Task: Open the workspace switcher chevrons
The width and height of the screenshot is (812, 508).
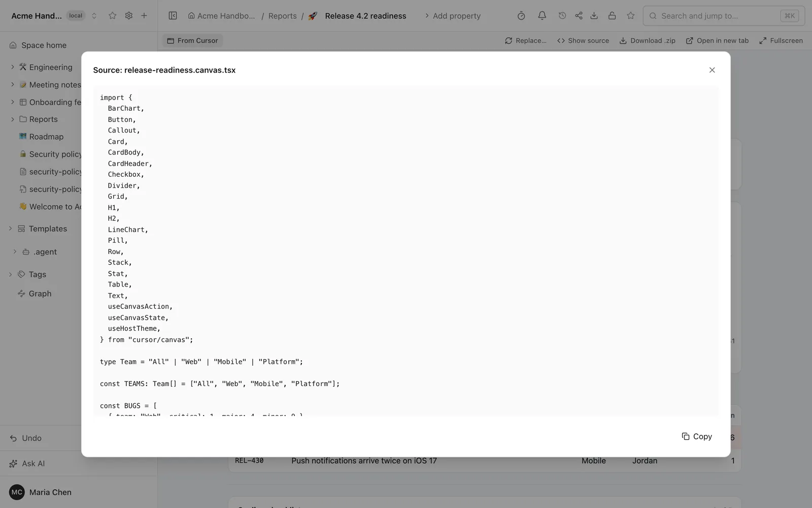Action: [94, 16]
